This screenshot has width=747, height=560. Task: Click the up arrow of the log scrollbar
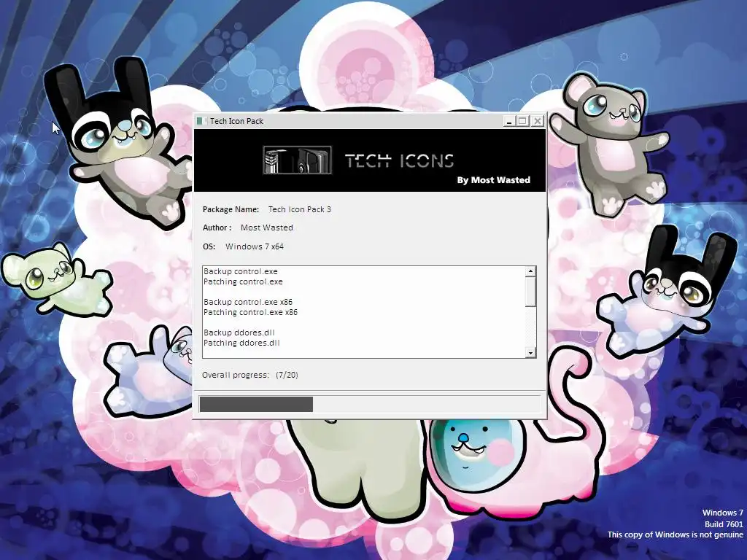point(531,271)
